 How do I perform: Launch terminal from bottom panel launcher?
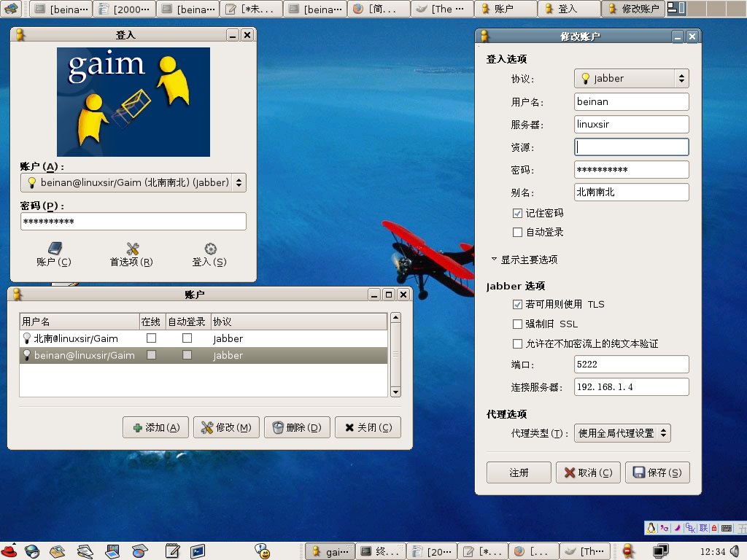point(198,551)
